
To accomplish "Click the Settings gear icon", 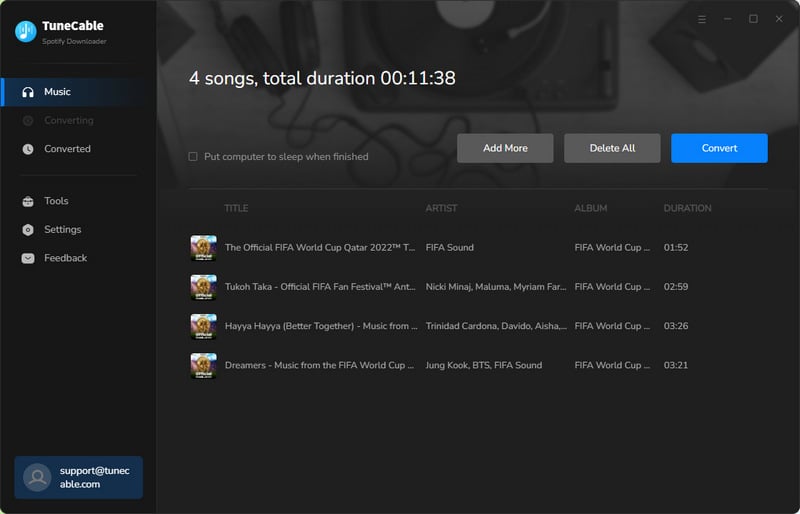I will (x=28, y=230).
